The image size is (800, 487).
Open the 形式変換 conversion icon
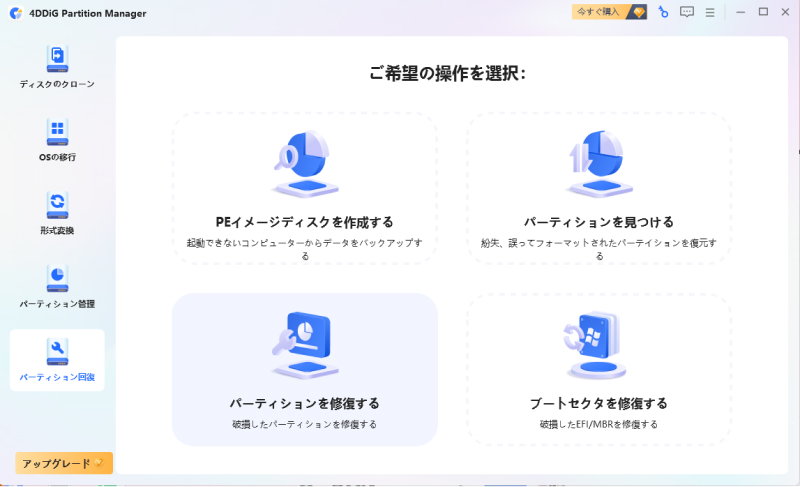point(57,206)
